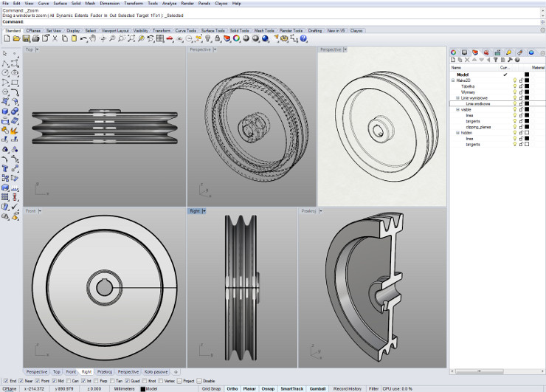This screenshot has width=546, height=392.
Task: Click the color swatch of Wymiary layer
Action: 527,92
